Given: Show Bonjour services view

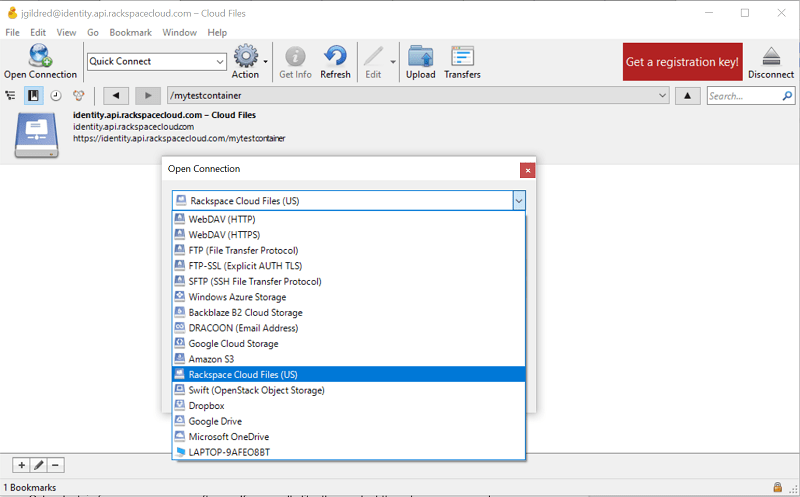Looking at the screenshot, I should pos(78,95).
